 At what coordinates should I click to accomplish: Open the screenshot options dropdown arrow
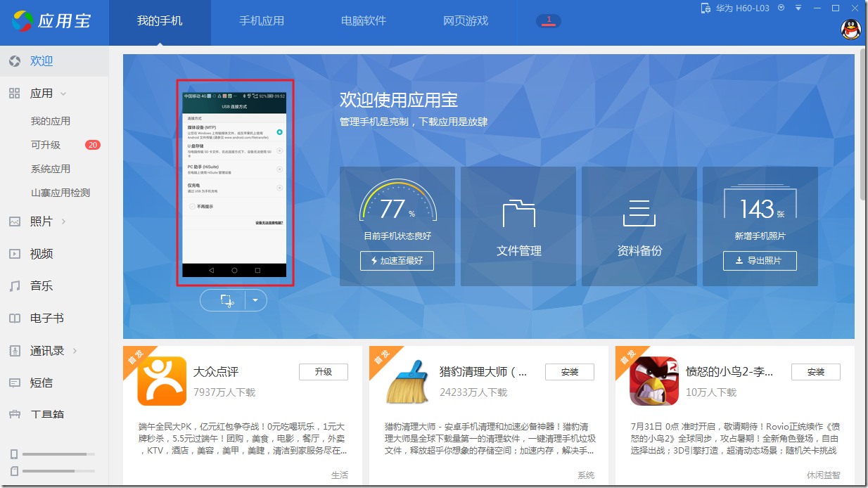pyautogui.click(x=255, y=300)
